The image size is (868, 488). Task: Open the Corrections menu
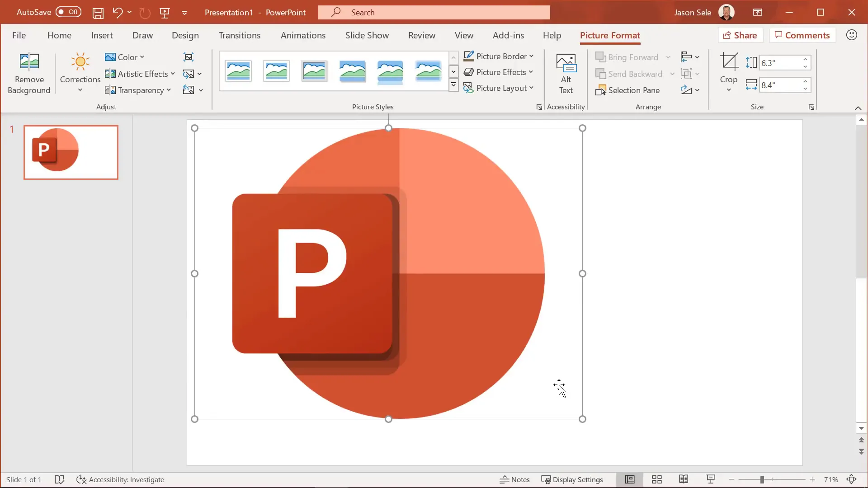click(80, 73)
